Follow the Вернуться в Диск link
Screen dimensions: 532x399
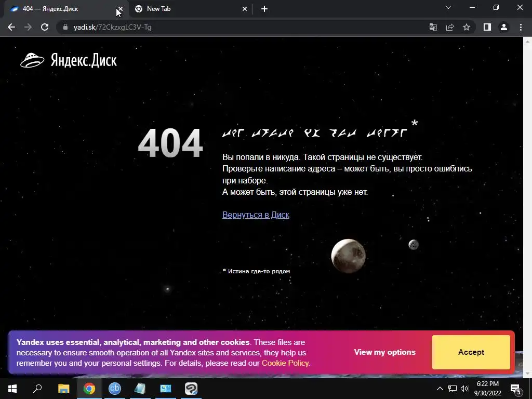[256, 215]
